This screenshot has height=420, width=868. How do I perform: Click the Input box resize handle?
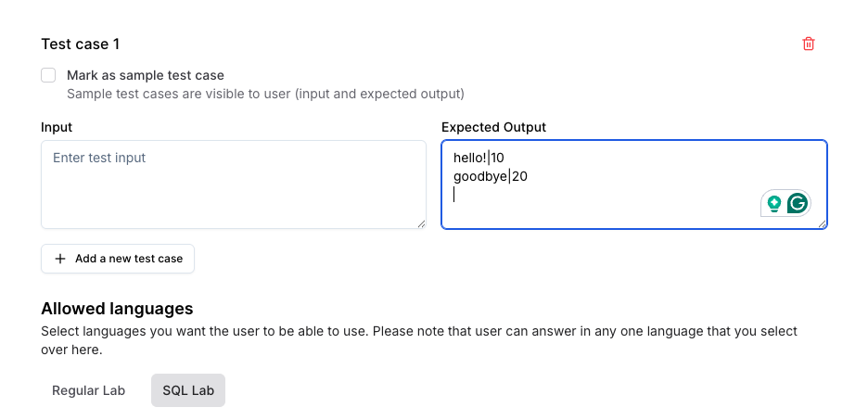tap(421, 223)
